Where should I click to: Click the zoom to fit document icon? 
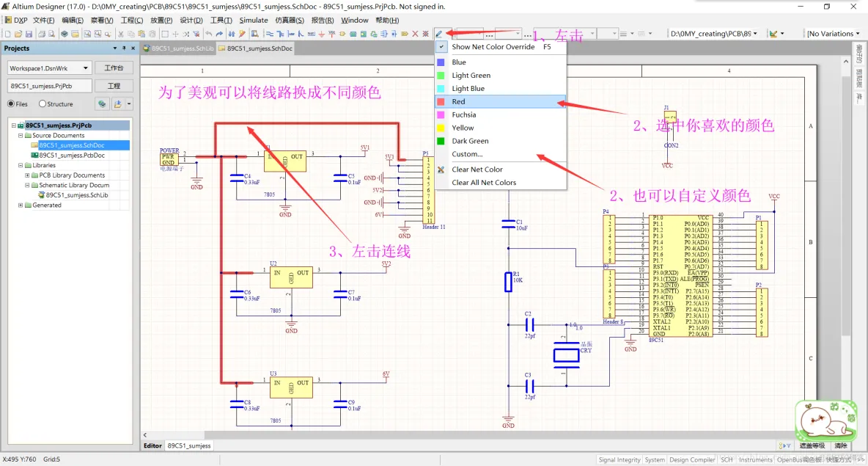[x=87, y=34]
